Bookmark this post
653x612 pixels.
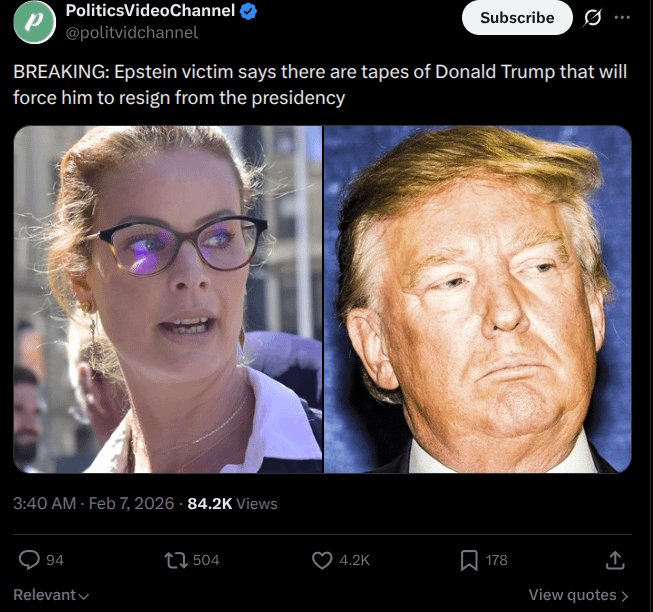(468, 560)
